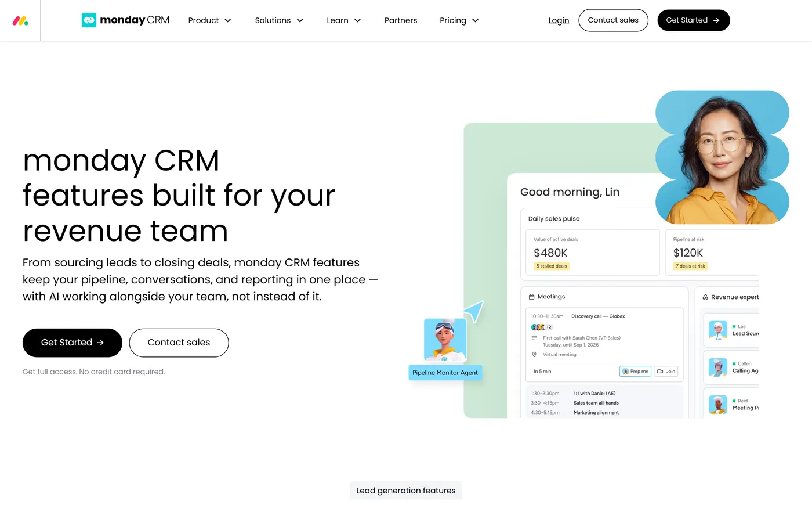Click the "In 5 min" meeting countdown
This screenshot has height=508, width=812.
click(542, 371)
